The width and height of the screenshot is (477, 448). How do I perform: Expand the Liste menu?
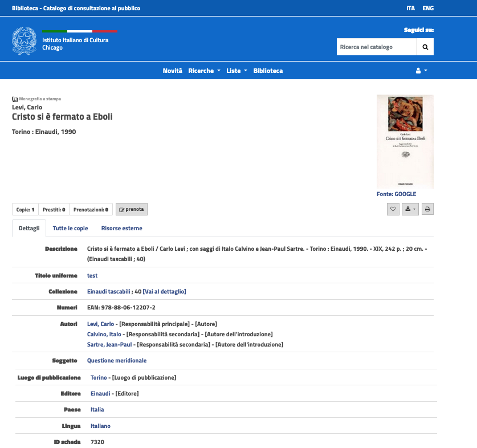[237, 71]
